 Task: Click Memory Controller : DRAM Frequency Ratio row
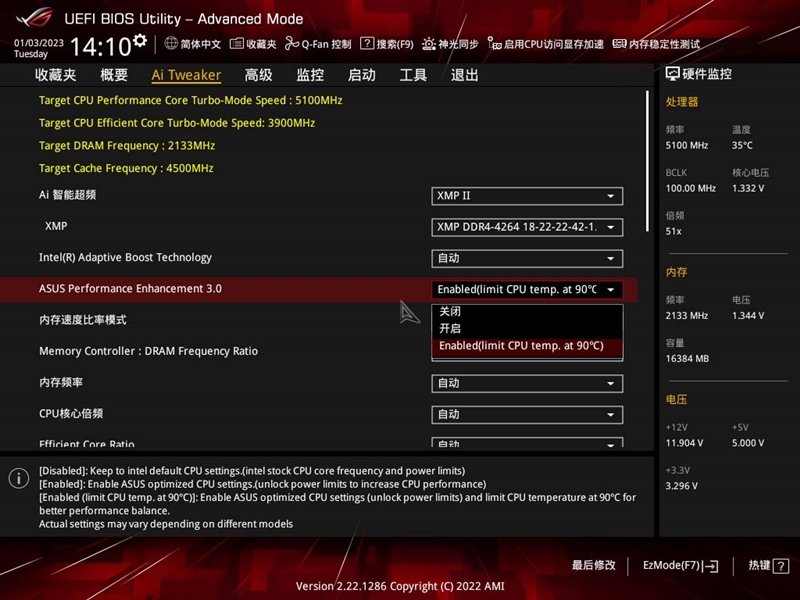coord(148,351)
